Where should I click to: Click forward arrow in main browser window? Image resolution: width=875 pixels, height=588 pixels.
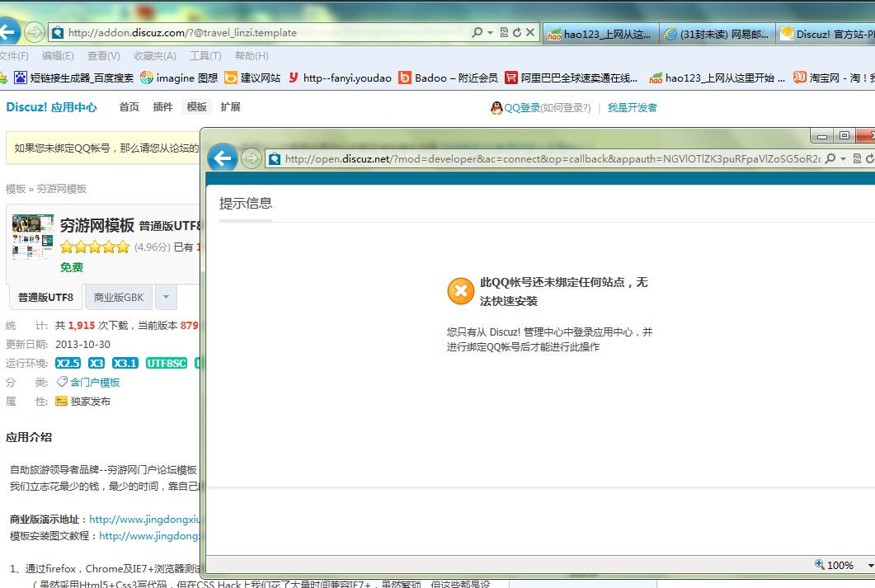click(35, 32)
